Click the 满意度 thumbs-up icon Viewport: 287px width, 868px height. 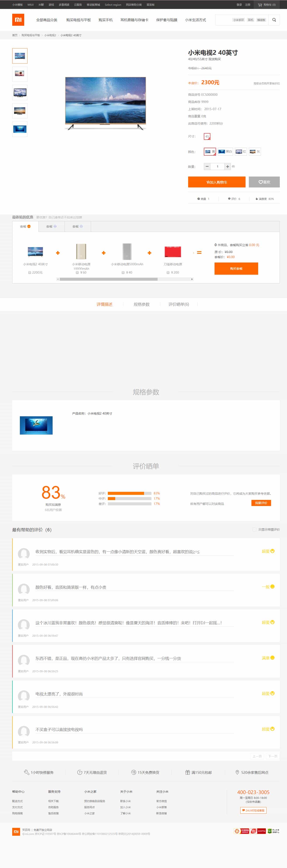pyautogui.click(x=256, y=199)
